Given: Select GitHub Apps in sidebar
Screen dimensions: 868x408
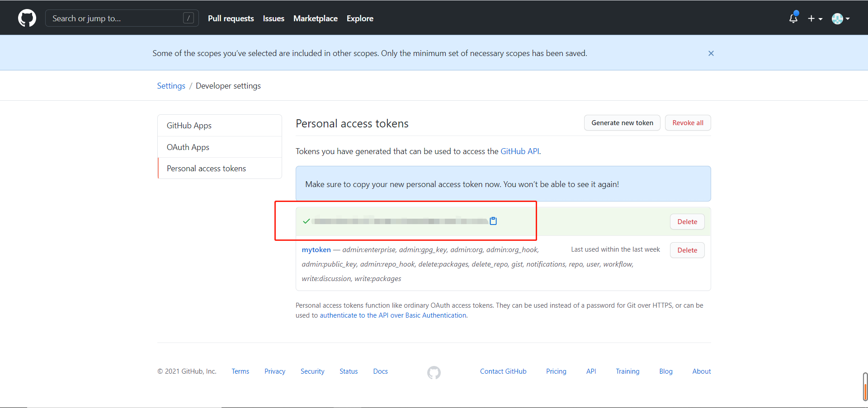Looking at the screenshot, I should tap(220, 126).
